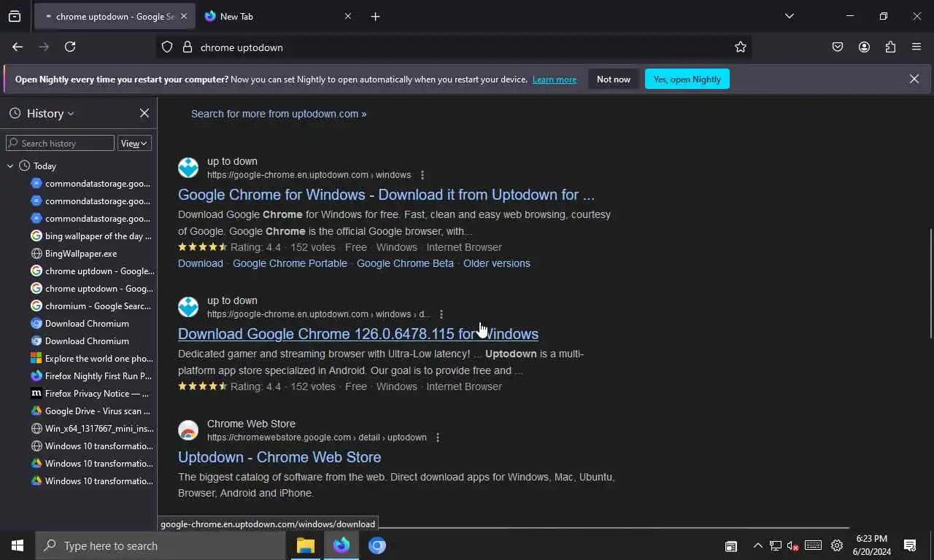Open bing wallpaper of the day history entry
Image resolution: width=934 pixels, height=560 pixels.
coord(91,236)
